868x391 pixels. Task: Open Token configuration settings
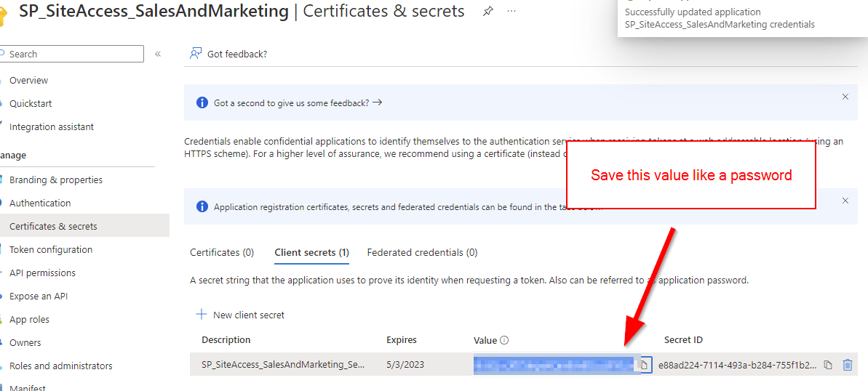pos(51,249)
